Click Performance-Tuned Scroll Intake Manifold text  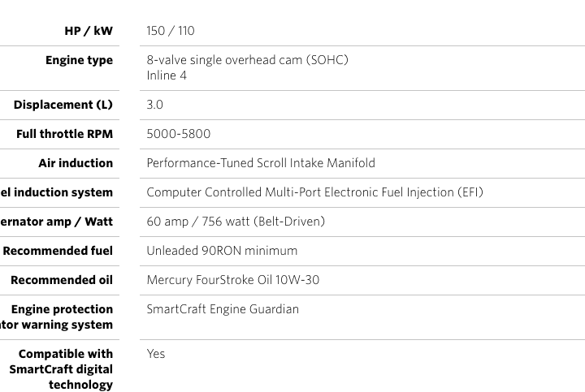pyautogui.click(x=261, y=163)
